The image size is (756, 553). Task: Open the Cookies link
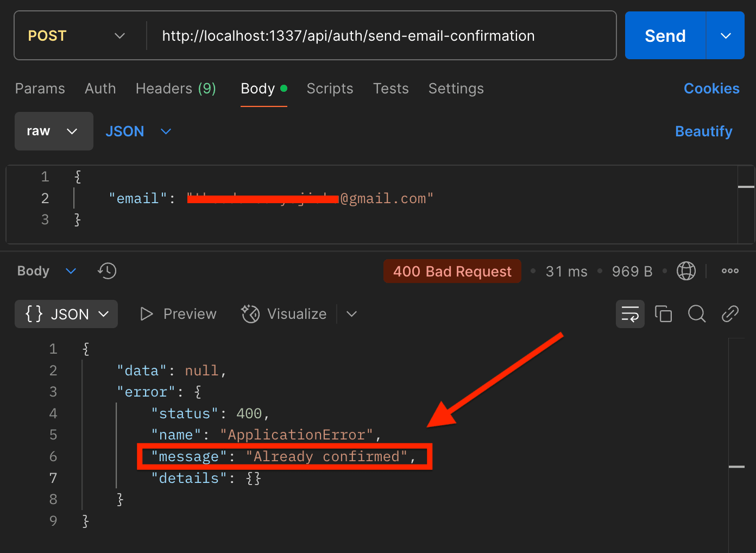[x=711, y=89]
